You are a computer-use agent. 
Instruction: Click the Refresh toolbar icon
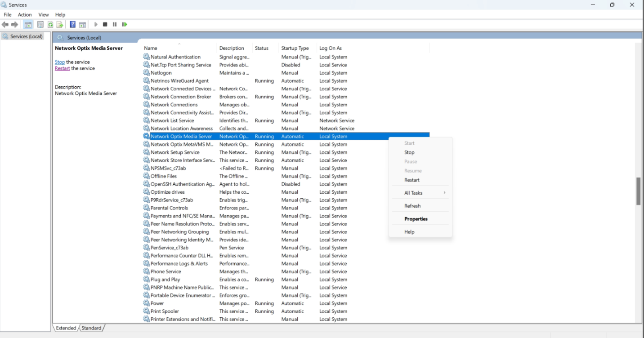click(x=50, y=24)
